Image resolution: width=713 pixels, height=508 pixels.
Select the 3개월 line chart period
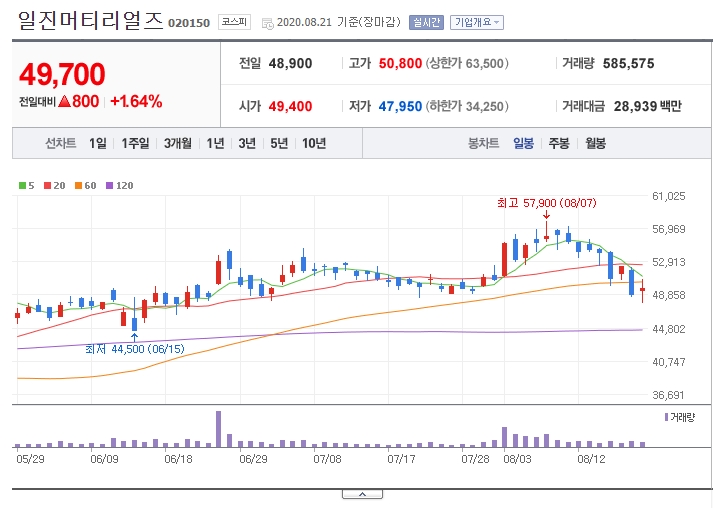(x=178, y=144)
